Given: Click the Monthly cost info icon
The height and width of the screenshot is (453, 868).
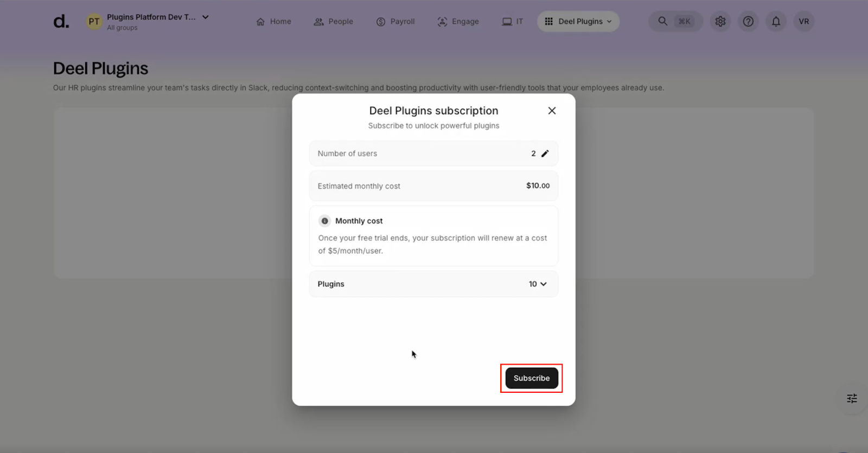Looking at the screenshot, I should pos(324,221).
